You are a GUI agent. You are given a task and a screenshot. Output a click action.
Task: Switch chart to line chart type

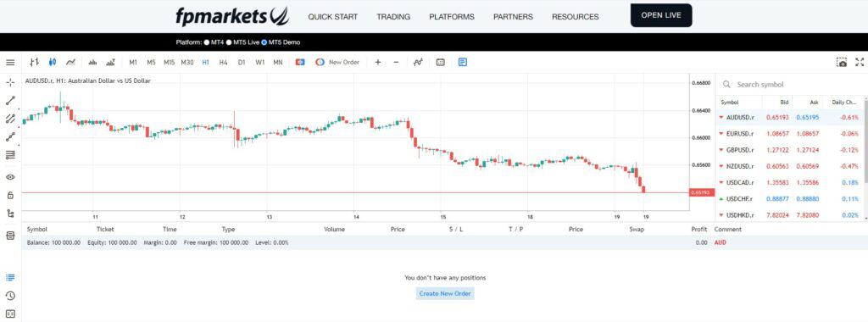(x=71, y=63)
